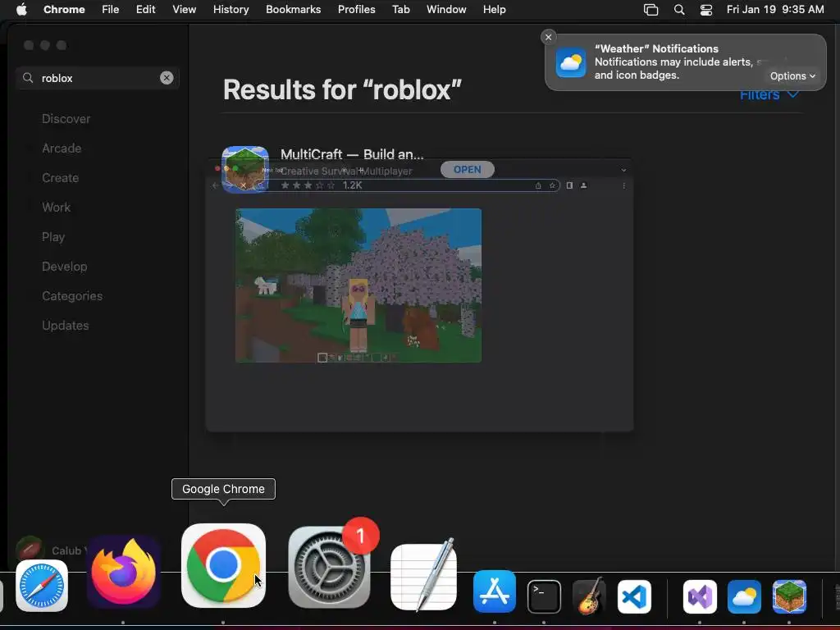Click the date and time in menu bar
Image resolution: width=840 pixels, height=630 pixels.
click(x=775, y=9)
